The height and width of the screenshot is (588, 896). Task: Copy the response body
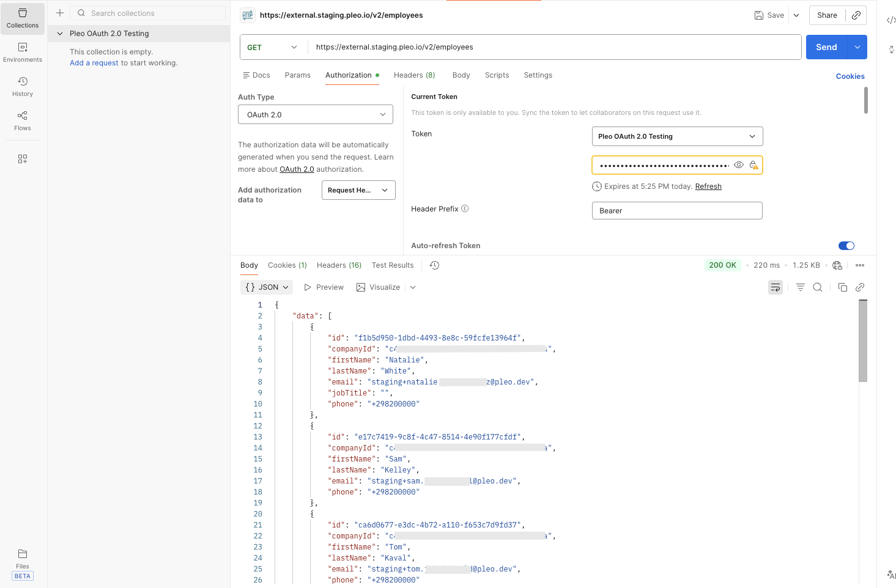(842, 287)
